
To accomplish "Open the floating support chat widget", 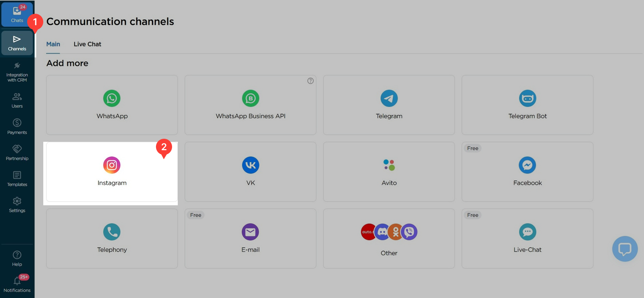I will (x=625, y=249).
